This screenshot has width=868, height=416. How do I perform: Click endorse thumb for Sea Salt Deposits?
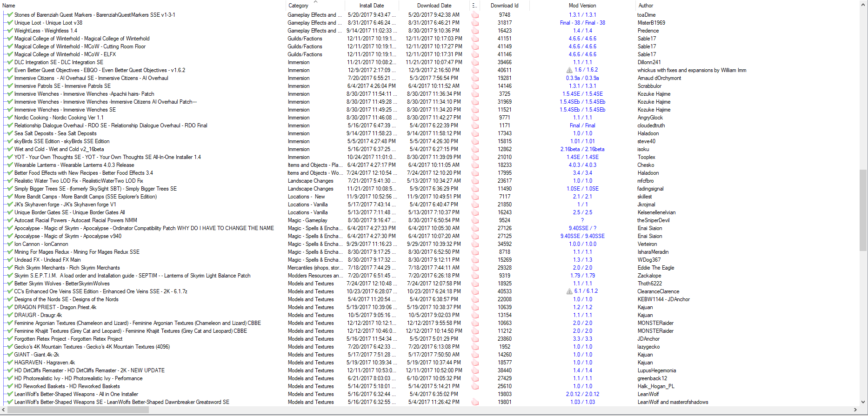click(x=475, y=133)
